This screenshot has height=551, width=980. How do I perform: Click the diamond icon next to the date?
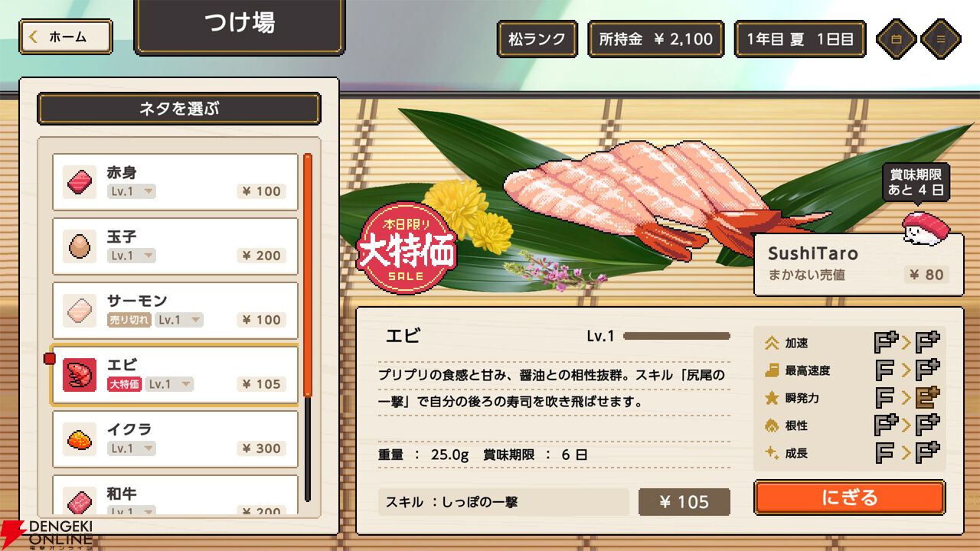click(x=896, y=38)
